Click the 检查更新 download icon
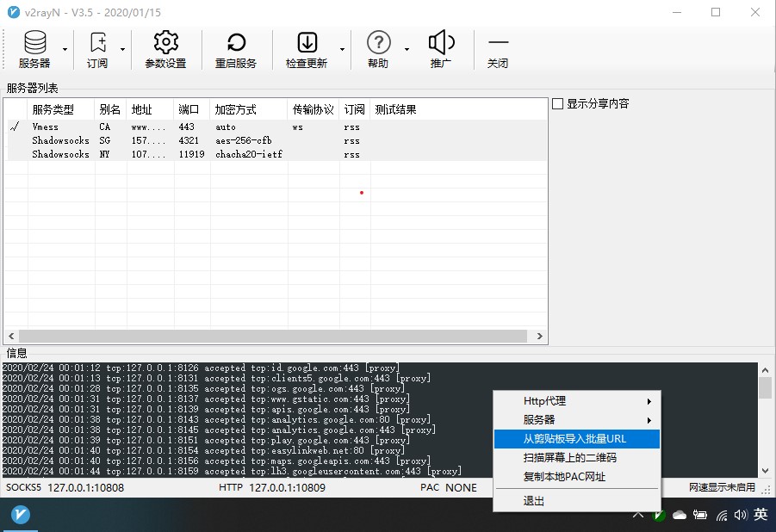 tap(307, 43)
